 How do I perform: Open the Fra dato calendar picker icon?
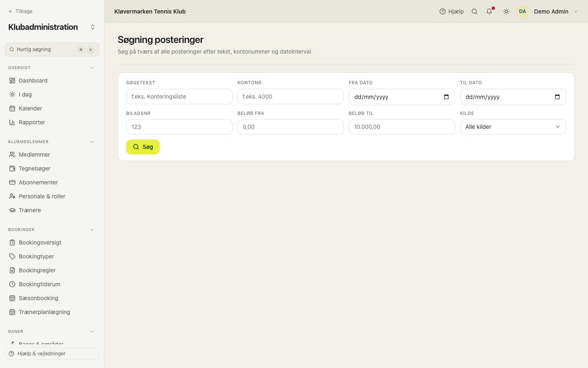click(x=446, y=97)
